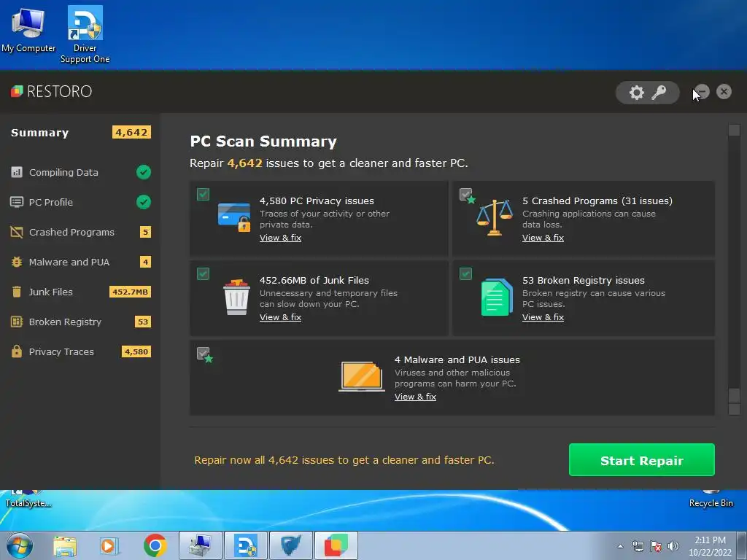Open Privacy Traces section
The height and width of the screenshot is (560, 747).
point(80,351)
